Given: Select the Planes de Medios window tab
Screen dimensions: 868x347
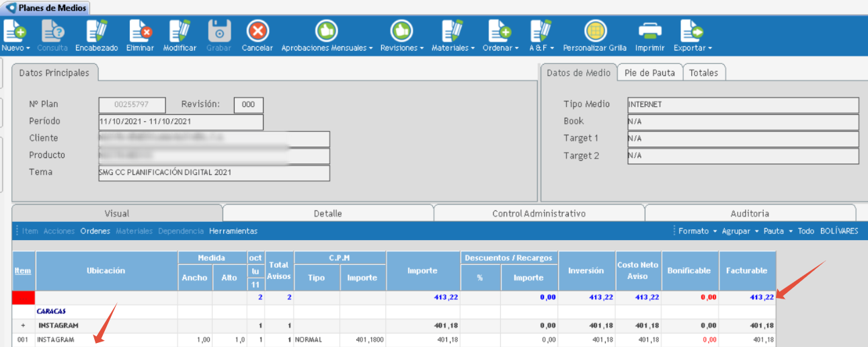Looking at the screenshot, I should (x=46, y=7).
